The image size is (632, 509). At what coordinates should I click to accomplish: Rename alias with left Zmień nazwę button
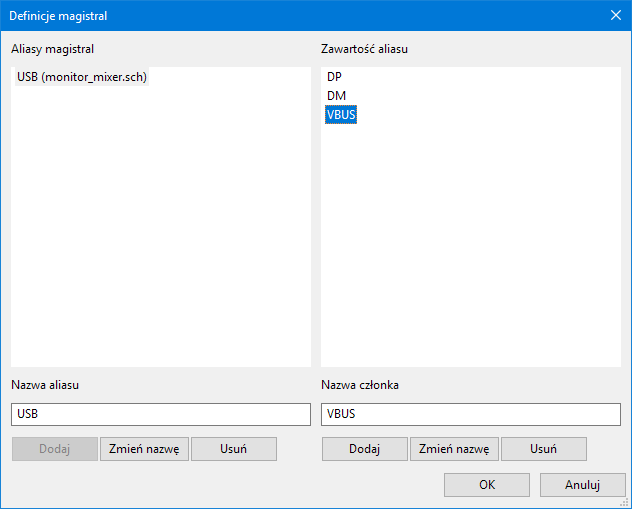[144, 449]
